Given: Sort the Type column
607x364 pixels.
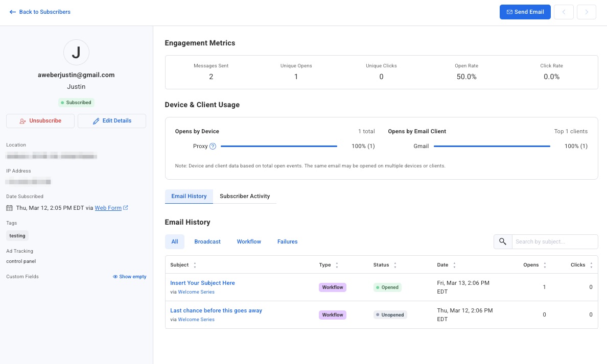Looking at the screenshot, I should pyautogui.click(x=337, y=265).
